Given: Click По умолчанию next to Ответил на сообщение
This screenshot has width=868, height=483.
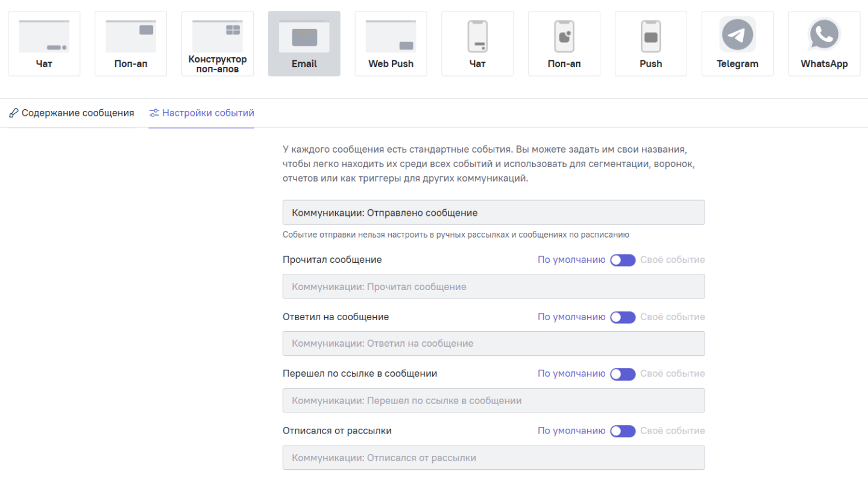Looking at the screenshot, I should [571, 317].
